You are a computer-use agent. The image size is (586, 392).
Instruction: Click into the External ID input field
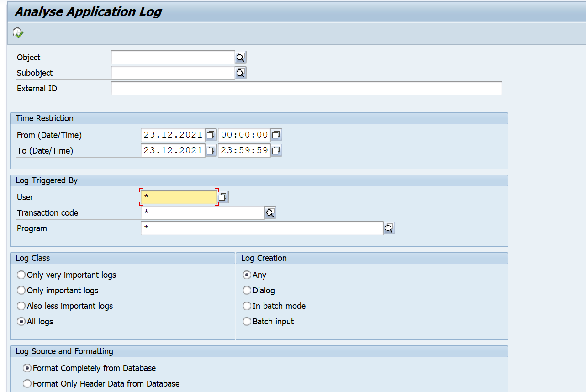[x=306, y=88]
